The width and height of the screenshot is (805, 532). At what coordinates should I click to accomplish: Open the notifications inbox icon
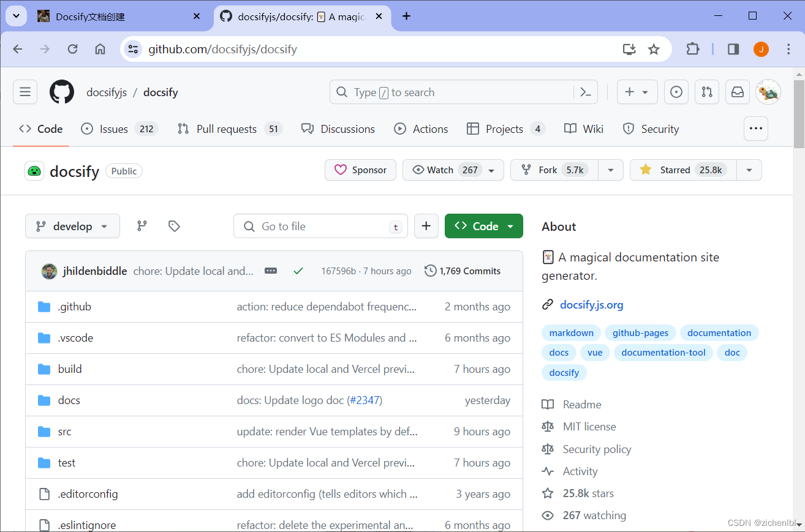pos(738,92)
